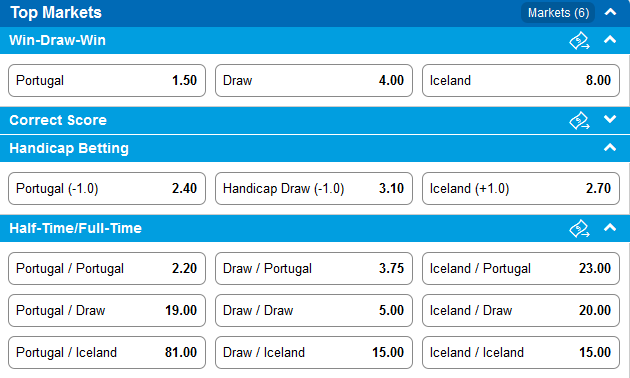Click cash-out icon in Correct Score header
630x378 pixels.
579,121
